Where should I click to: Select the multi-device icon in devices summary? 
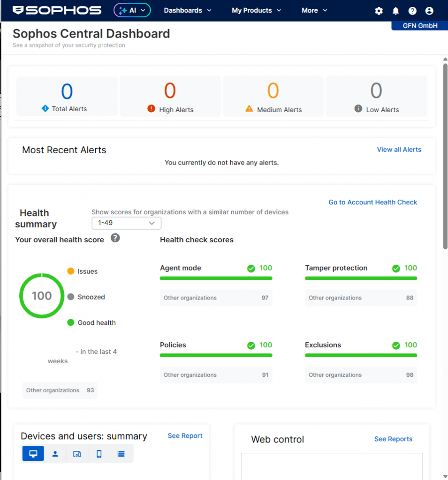coord(77,454)
